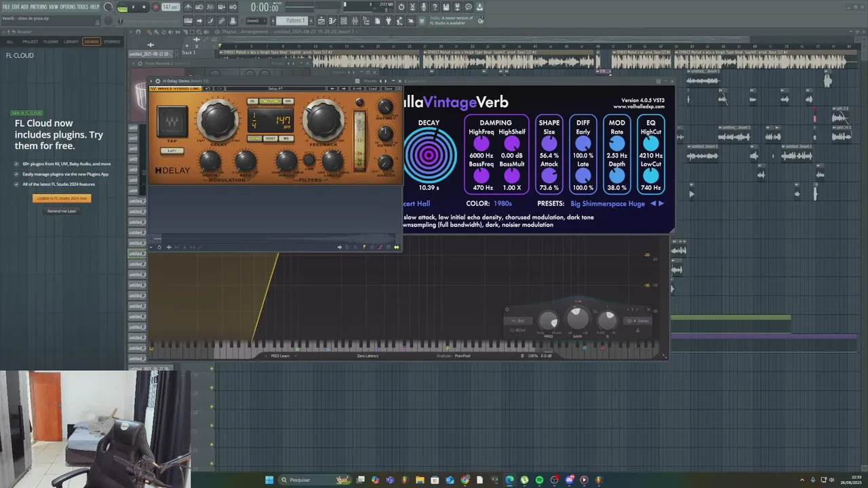Click the microphone recording icon in top toolbar

423,7
